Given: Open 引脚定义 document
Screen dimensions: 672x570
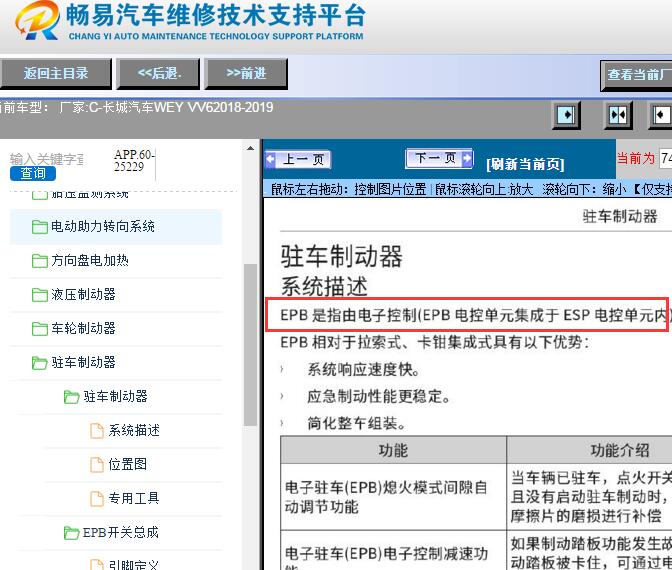Looking at the screenshot, I should click(x=134, y=564).
